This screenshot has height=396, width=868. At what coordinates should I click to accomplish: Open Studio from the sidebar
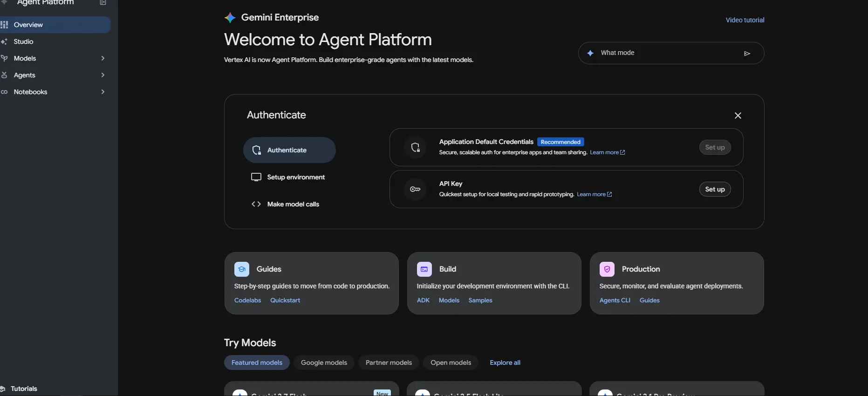tap(55, 41)
